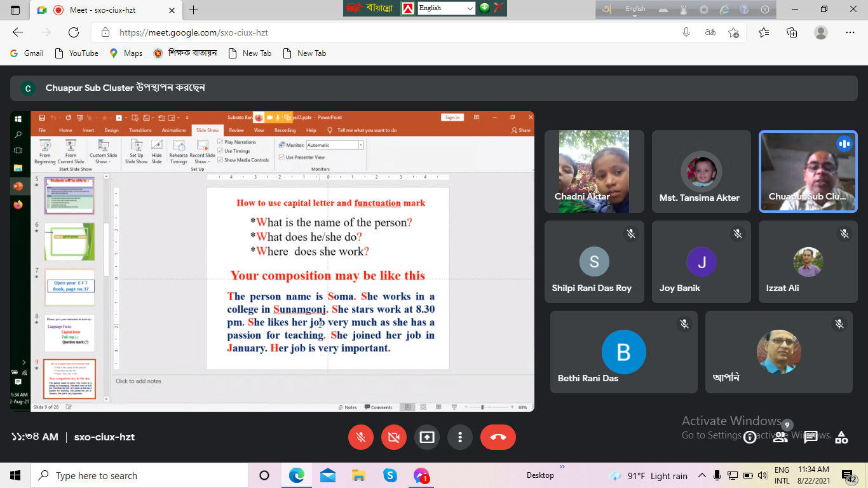
Task: Select slide 7 thumbnail in PowerPoint
Action: point(70,287)
